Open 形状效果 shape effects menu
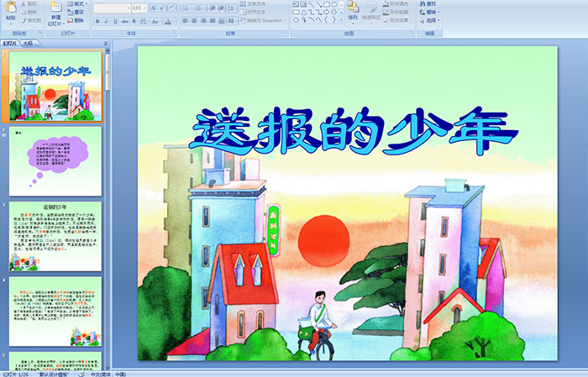The height and width of the screenshot is (377, 588). [x=396, y=20]
